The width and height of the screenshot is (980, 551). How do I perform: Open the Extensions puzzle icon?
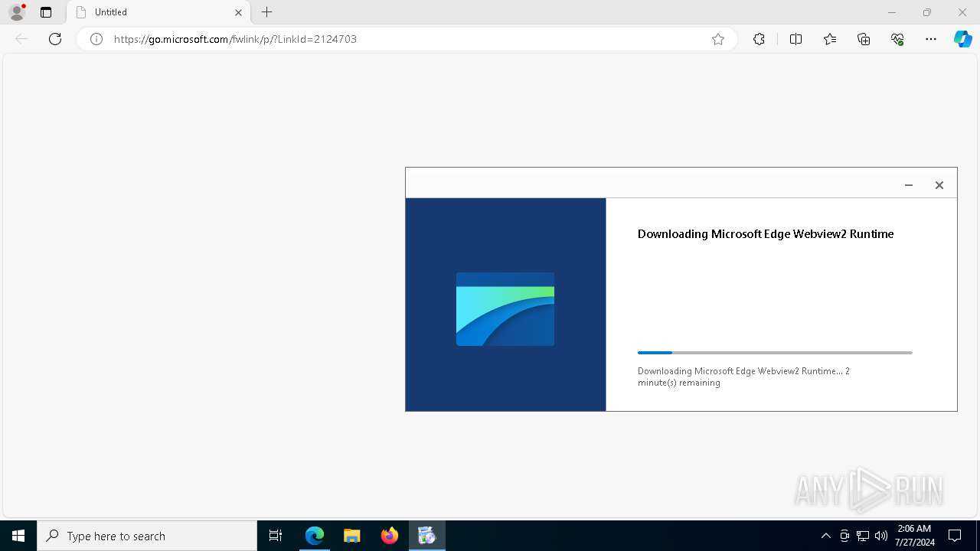759,39
